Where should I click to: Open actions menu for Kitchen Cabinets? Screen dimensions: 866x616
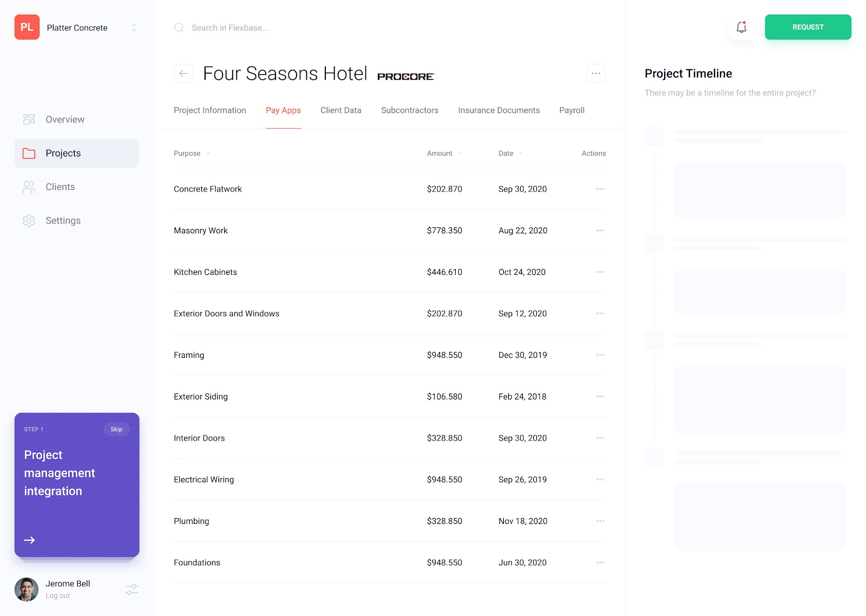coord(600,272)
